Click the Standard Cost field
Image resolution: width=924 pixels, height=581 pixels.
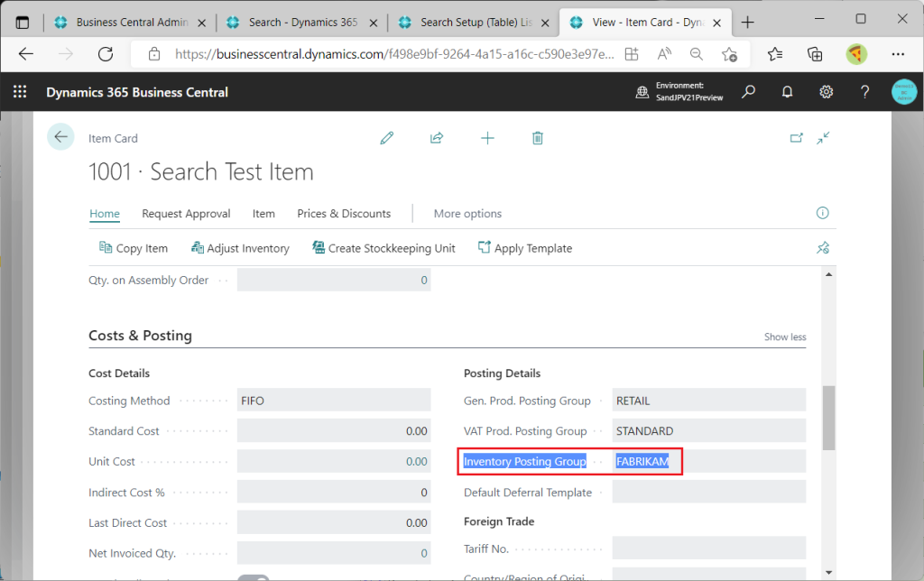(x=334, y=431)
